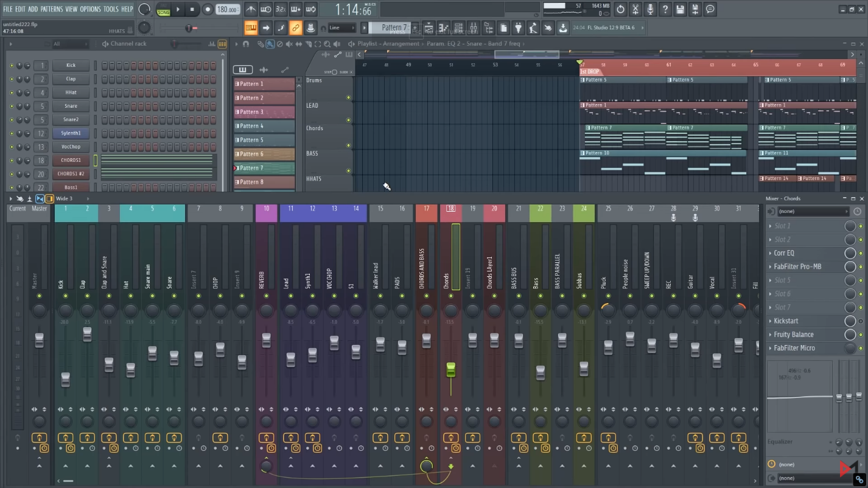Image resolution: width=868 pixels, height=488 pixels.
Task: Click the Sylenth1 channel button
Action: click(x=71, y=133)
